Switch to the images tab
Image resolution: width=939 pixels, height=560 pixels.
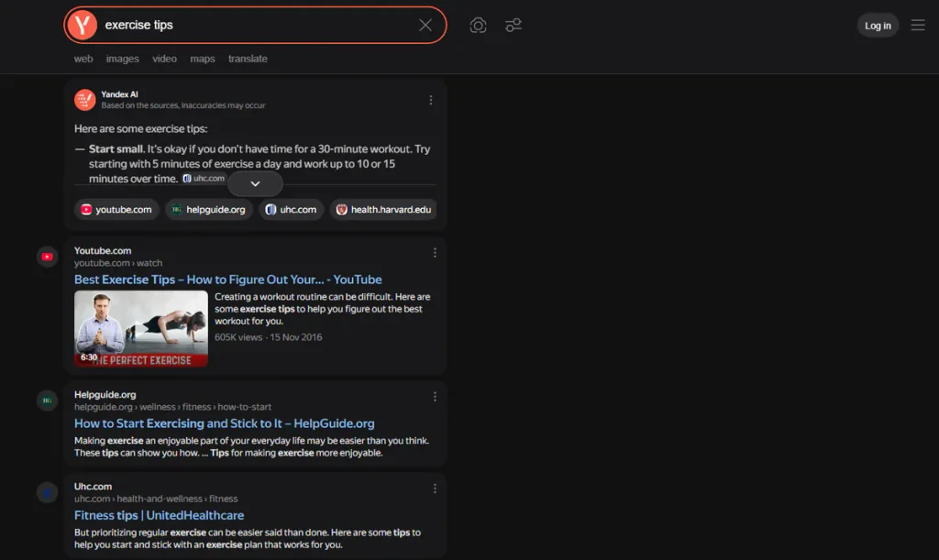click(122, 59)
